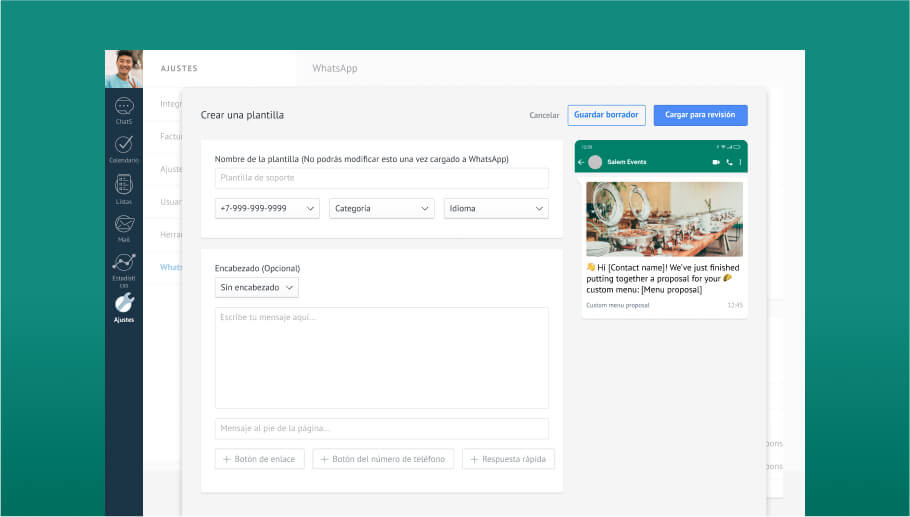Screen dimensions: 910x517
Task: Add a Botón de enlace
Action: tap(259, 459)
